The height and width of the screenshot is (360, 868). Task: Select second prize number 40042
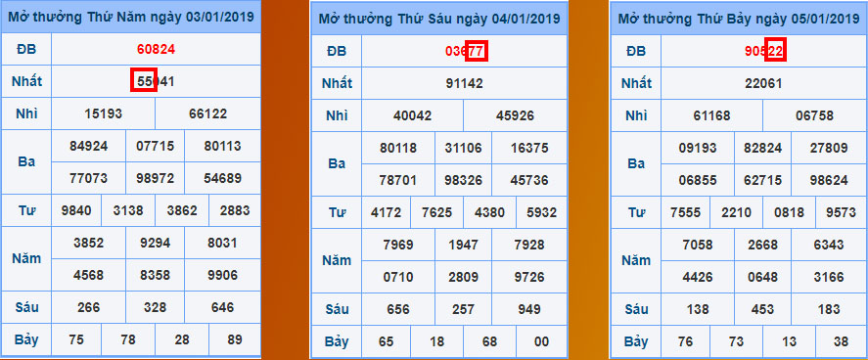click(x=412, y=116)
